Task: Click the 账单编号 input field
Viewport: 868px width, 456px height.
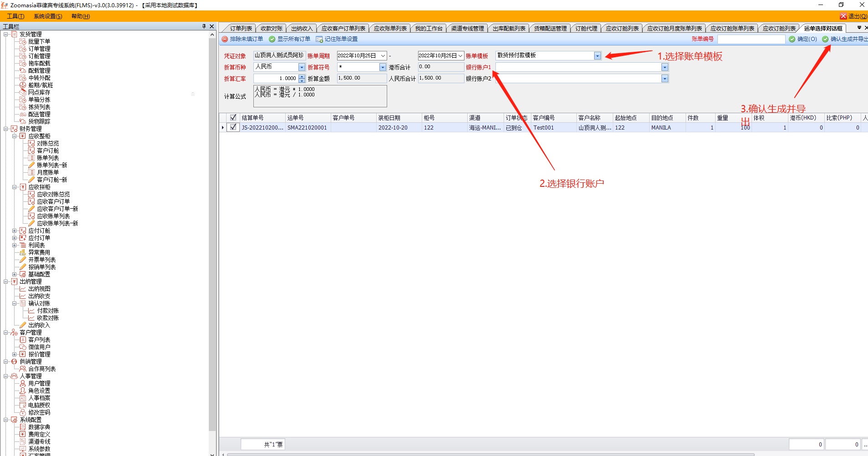Action: point(751,39)
